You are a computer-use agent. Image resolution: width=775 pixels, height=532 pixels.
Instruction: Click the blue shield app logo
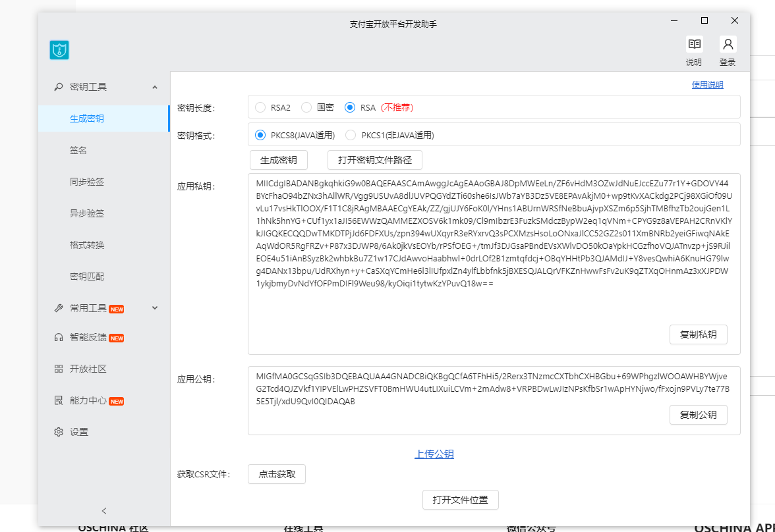(59, 50)
